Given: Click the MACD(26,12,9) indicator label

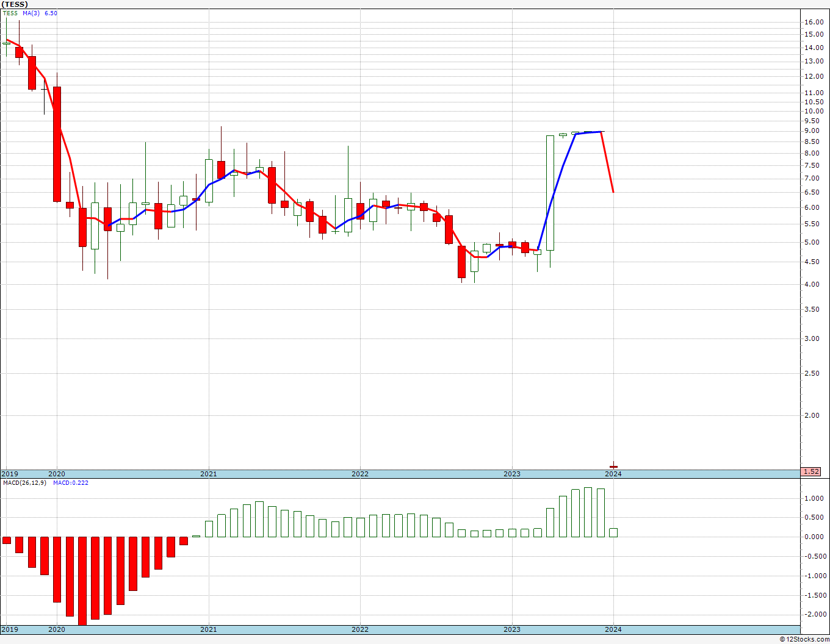Looking at the screenshot, I should click(x=24, y=483).
